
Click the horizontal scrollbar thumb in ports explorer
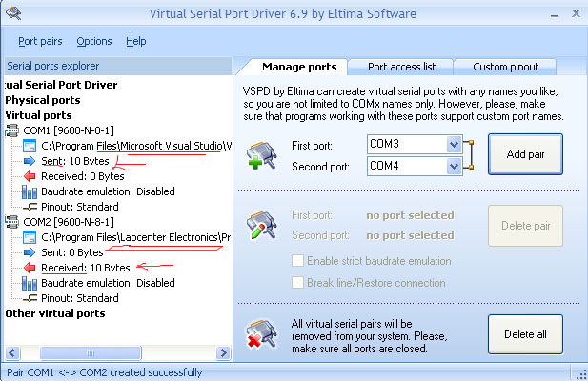[91, 353]
